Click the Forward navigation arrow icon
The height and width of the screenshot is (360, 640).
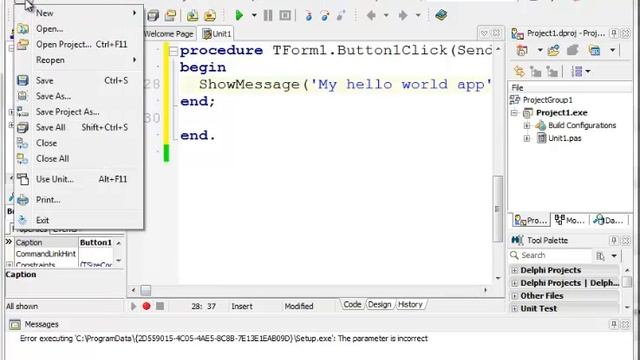click(x=403, y=16)
